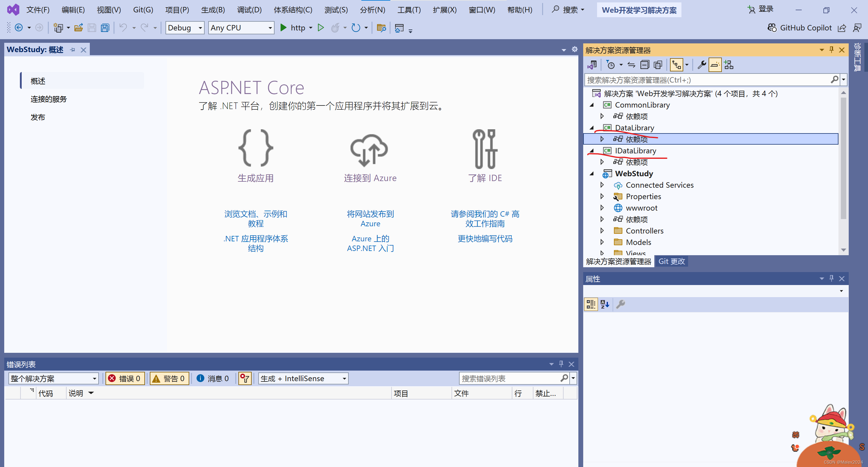
Task: Send feedback using the person-chat icon
Action: [x=857, y=28]
